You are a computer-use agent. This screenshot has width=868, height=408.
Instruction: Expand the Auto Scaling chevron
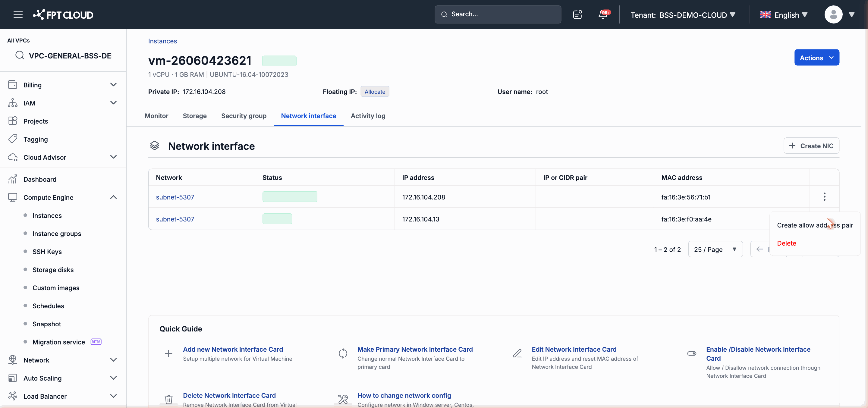pyautogui.click(x=114, y=378)
